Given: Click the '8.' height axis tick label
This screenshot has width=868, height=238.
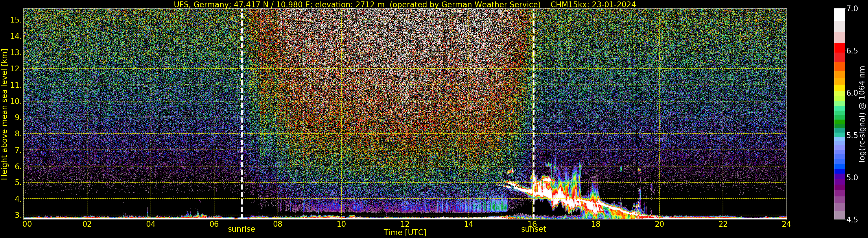Looking at the screenshot, I should coord(18,134).
